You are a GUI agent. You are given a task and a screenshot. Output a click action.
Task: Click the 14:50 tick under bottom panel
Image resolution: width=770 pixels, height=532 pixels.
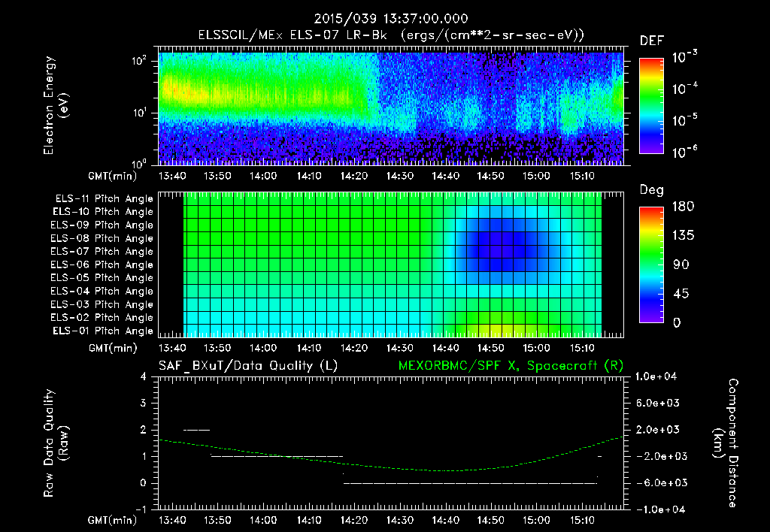490,520
